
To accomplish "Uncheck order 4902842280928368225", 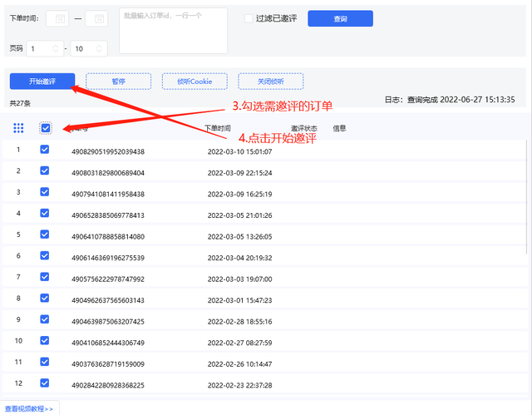I will [44, 383].
